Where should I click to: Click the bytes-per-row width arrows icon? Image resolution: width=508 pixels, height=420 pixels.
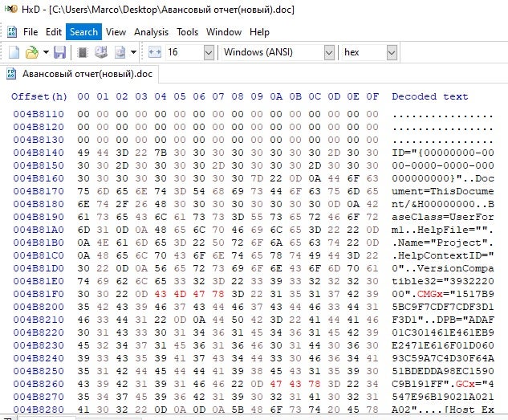pos(155,52)
